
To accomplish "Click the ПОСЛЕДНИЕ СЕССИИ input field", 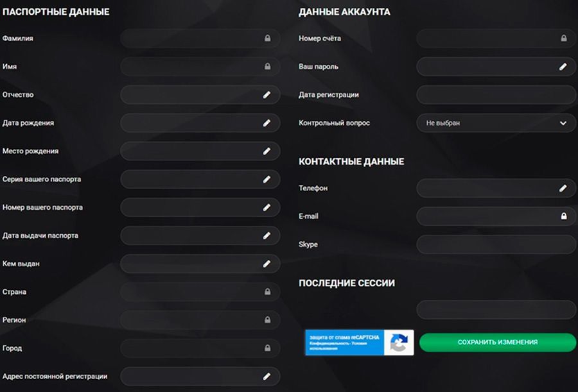I will (496, 310).
